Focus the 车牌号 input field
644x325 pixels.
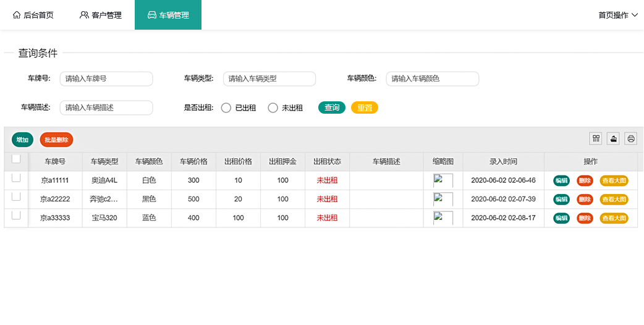coord(106,79)
